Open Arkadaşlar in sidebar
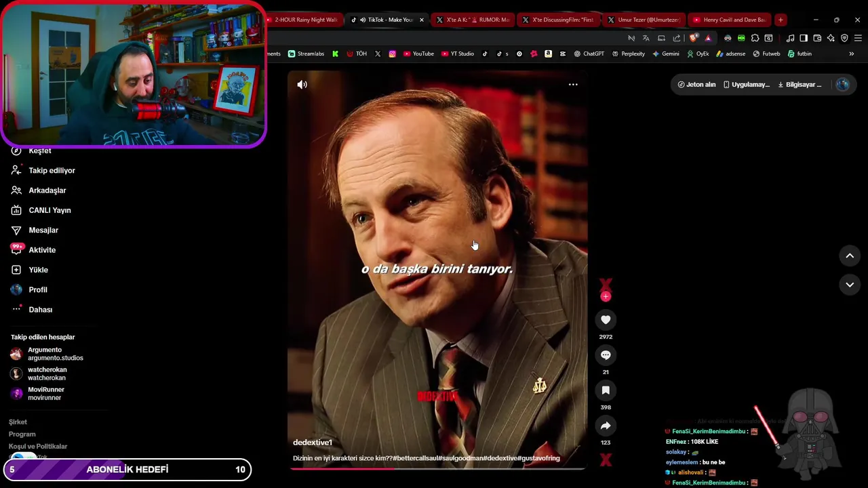 [39, 190]
